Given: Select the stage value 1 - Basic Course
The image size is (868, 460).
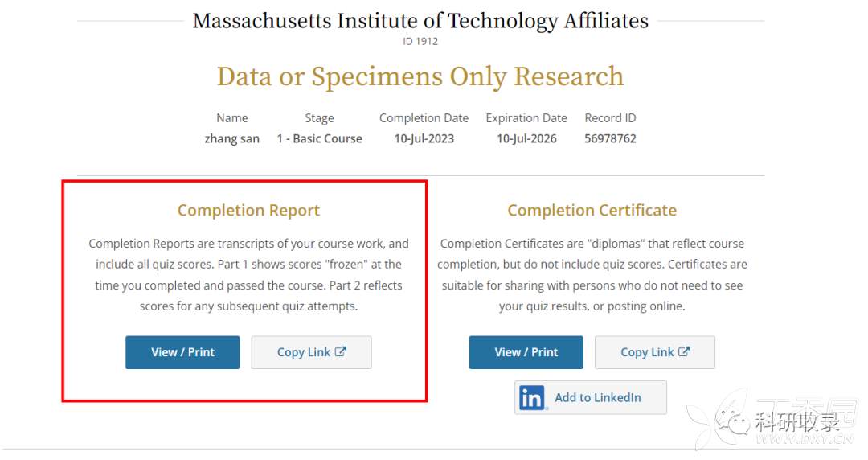Looking at the screenshot, I should coord(319,138).
